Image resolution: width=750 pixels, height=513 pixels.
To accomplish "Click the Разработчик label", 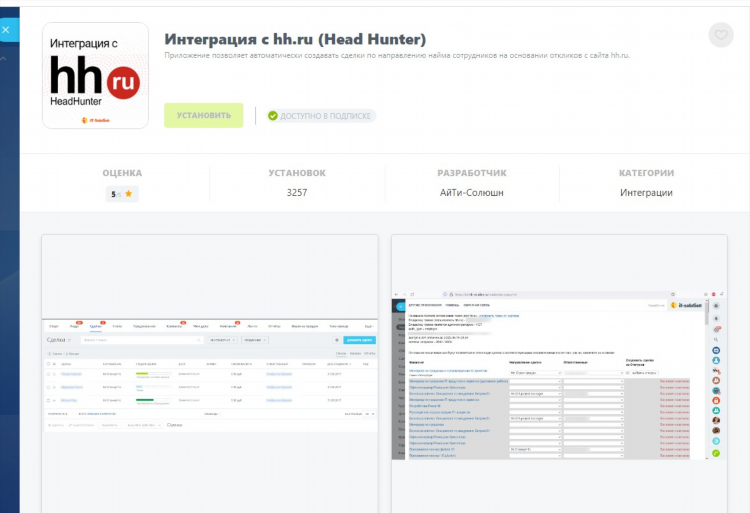I will coord(472,173).
